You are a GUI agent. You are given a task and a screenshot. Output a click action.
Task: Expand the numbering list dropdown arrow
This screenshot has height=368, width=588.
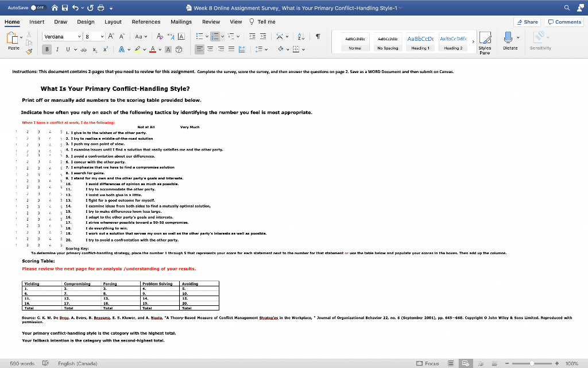[x=222, y=36]
